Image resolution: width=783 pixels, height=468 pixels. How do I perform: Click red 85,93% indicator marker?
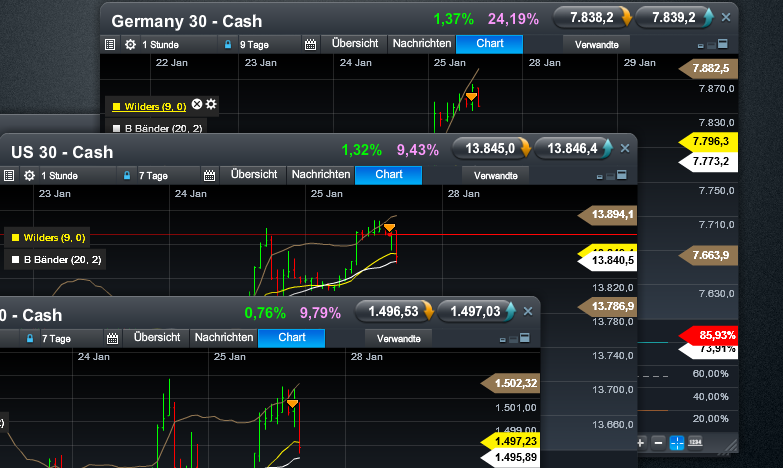point(709,335)
